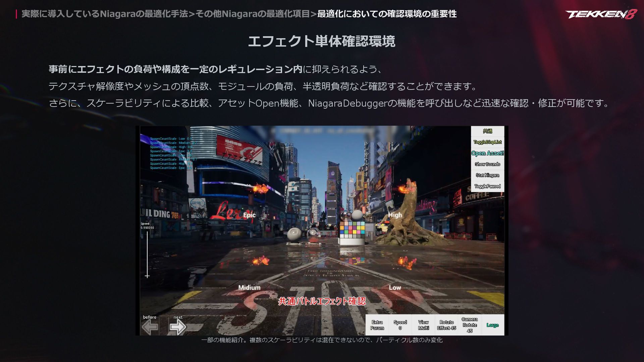Click the Low scalability fire effect

pos(406,262)
